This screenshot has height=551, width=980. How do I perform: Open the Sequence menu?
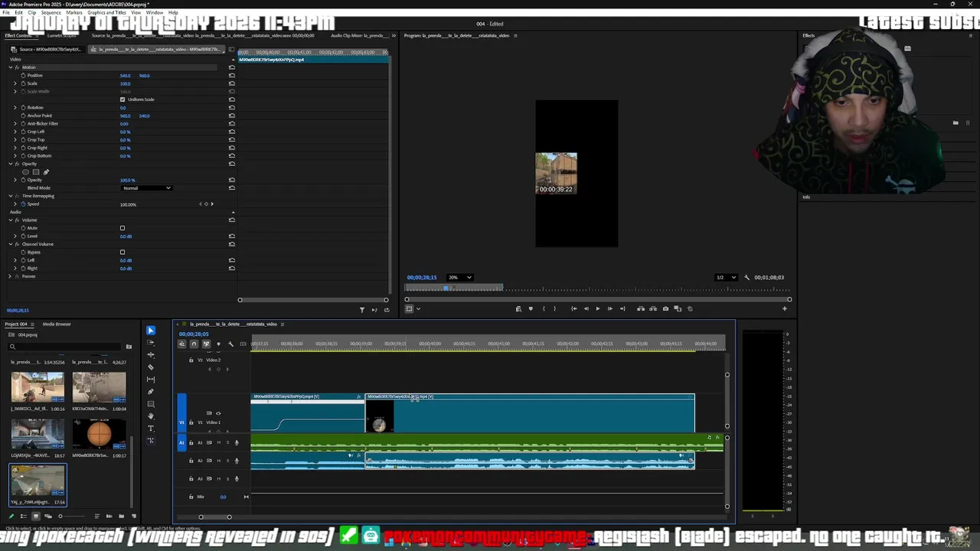(51, 12)
